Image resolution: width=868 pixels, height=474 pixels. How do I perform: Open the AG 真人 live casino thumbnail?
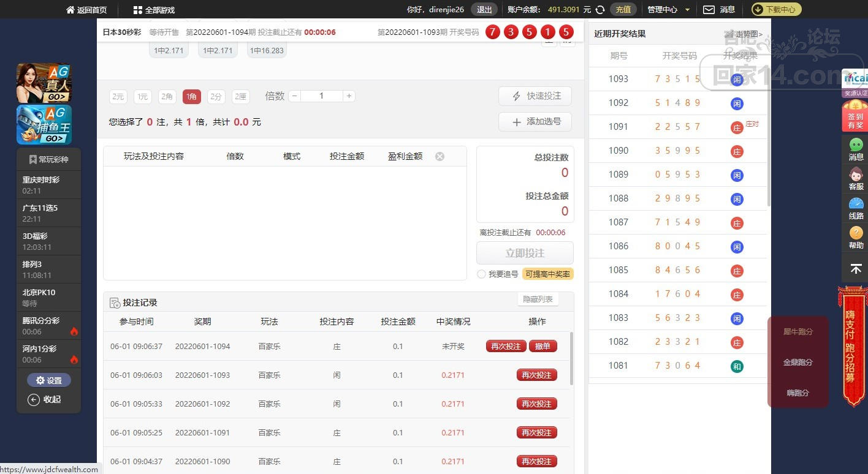click(x=44, y=83)
